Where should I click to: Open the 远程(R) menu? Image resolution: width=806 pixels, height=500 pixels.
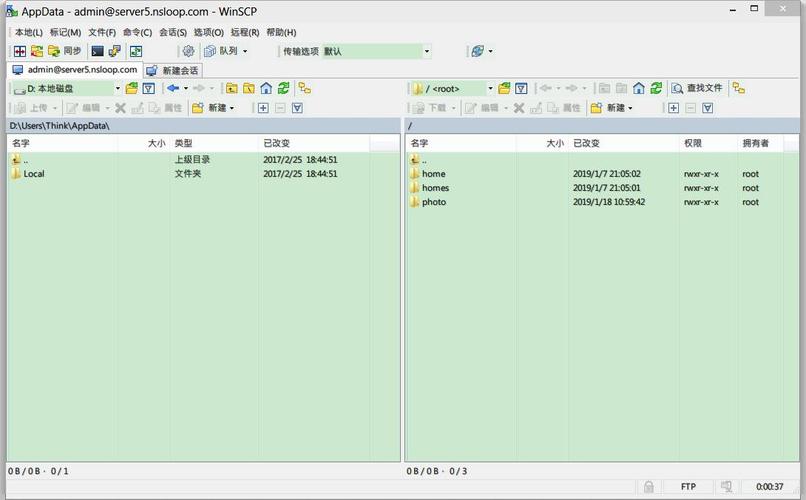245,32
